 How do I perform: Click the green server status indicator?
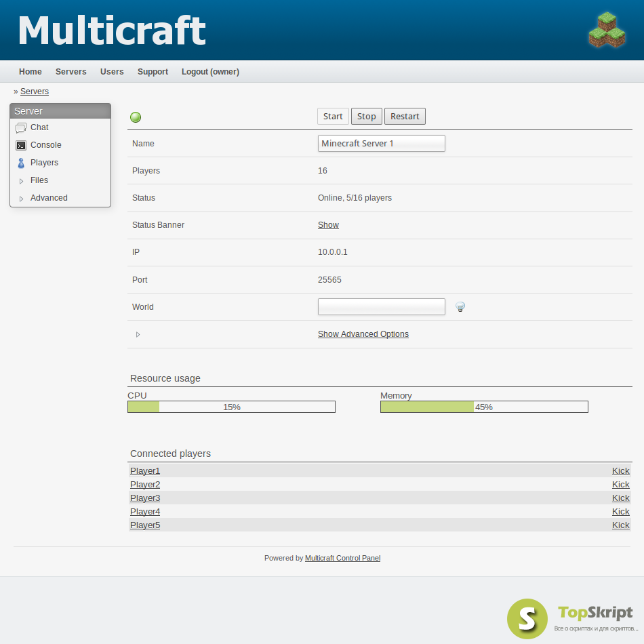pos(136,117)
